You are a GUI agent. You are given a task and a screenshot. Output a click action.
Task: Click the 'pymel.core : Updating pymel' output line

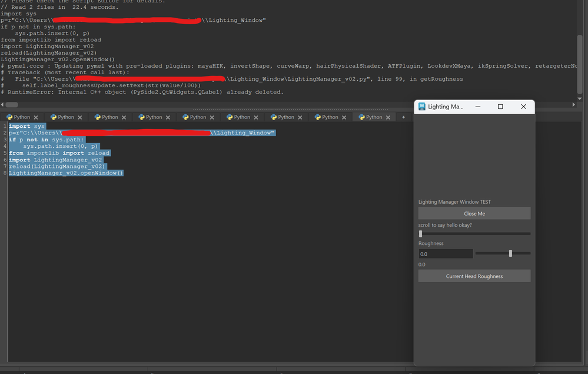click(289, 65)
